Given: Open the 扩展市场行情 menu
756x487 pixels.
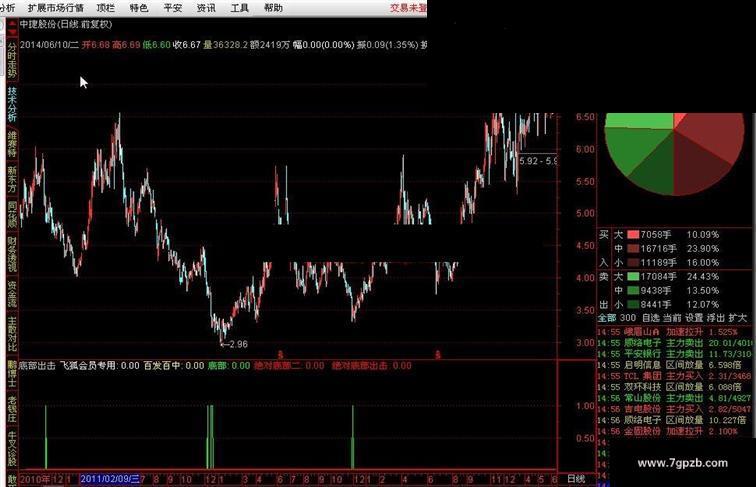Looking at the screenshot, I should (55, 8).
